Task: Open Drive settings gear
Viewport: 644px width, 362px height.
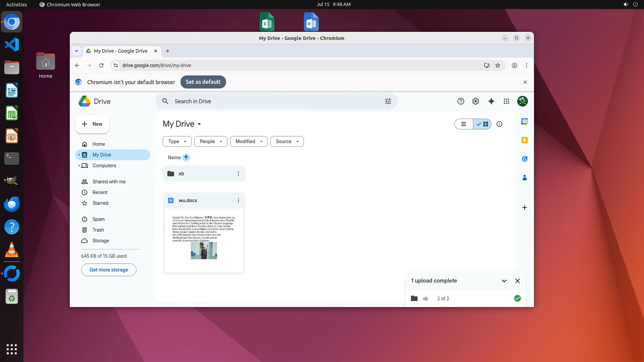Action: point(475,101)
